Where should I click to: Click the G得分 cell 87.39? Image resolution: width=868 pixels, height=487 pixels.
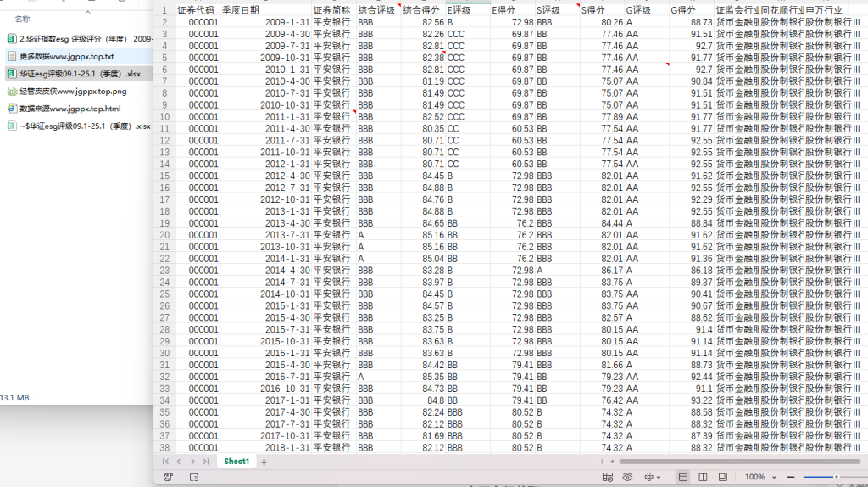coord(692,436)
